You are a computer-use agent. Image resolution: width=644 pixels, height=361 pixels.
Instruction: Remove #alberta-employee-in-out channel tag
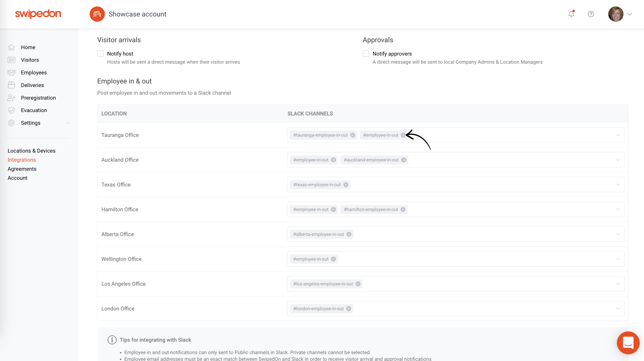pos(349,234)
